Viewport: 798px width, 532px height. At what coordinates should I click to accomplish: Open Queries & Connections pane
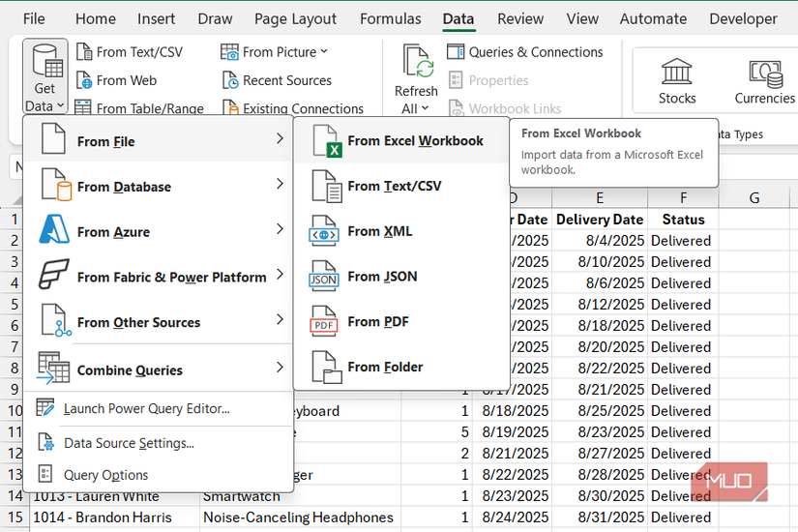click(524, 52)
